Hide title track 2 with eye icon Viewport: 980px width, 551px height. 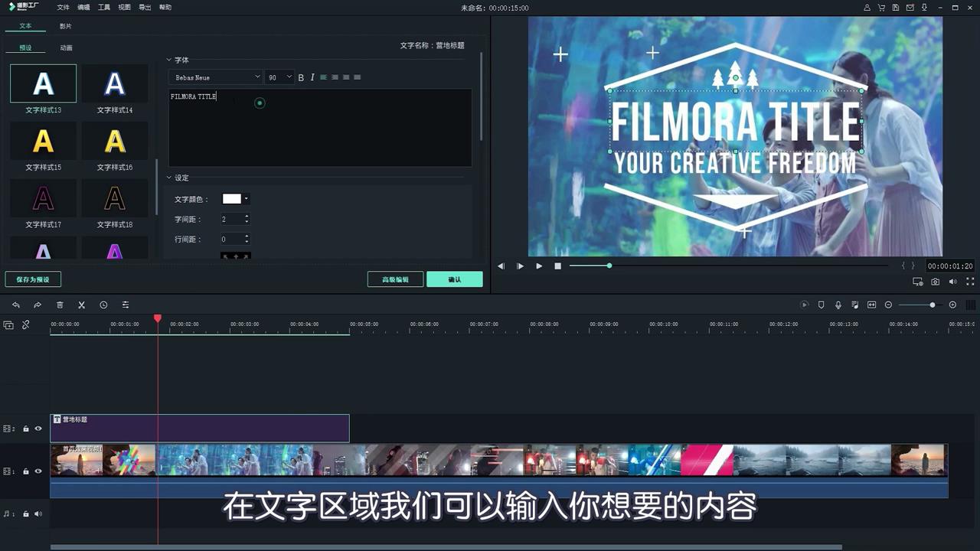tap(38, 429)
